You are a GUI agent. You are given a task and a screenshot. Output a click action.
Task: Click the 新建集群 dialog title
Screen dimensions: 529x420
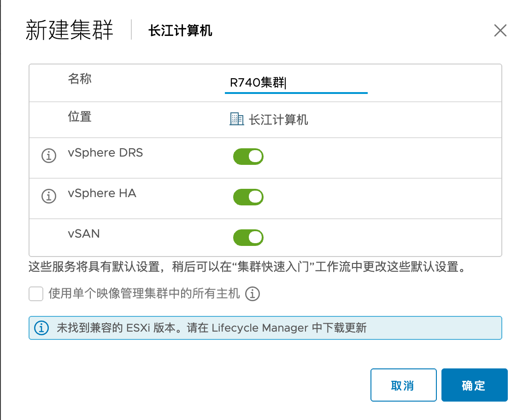[x=70, y=31]
